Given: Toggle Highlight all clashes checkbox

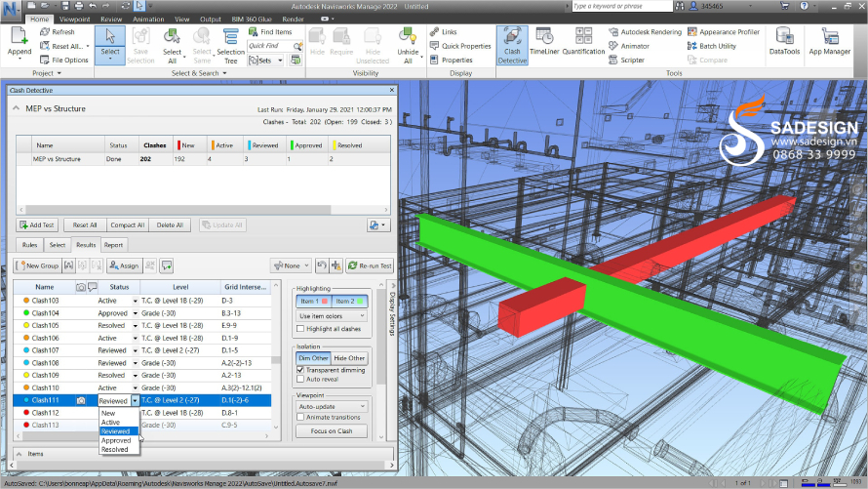Looking at the screenshot, I should pyautogui.click(x=300, y=329).
